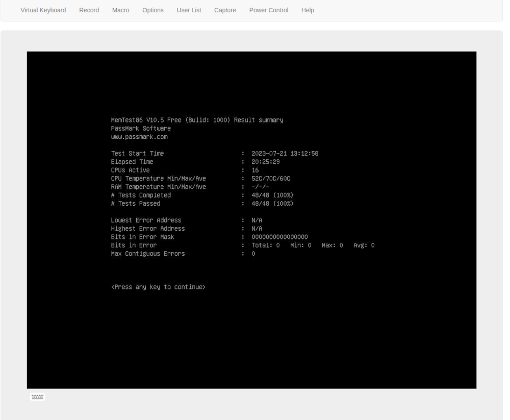Open Help for the KVM viewer
The width and height of the screenshot is (510, 420).
(308, 10)
